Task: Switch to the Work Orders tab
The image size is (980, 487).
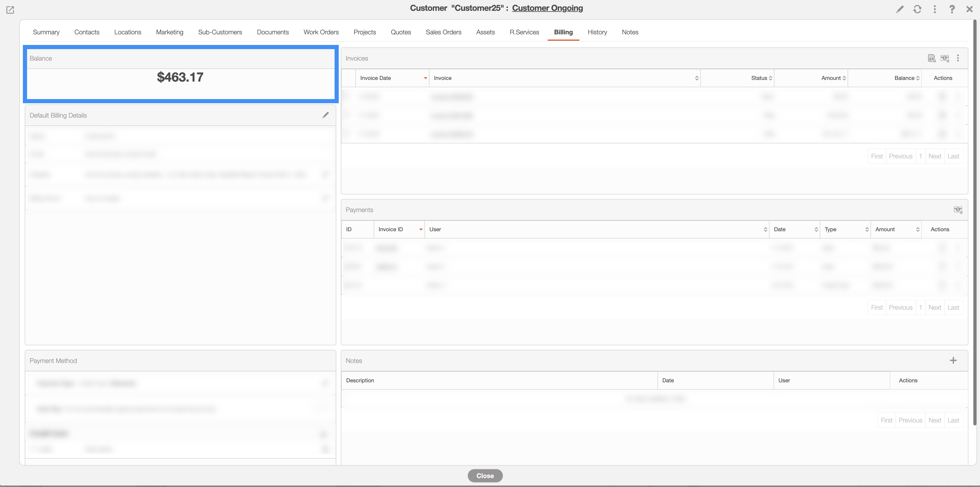Action: [x=321, y=32]
